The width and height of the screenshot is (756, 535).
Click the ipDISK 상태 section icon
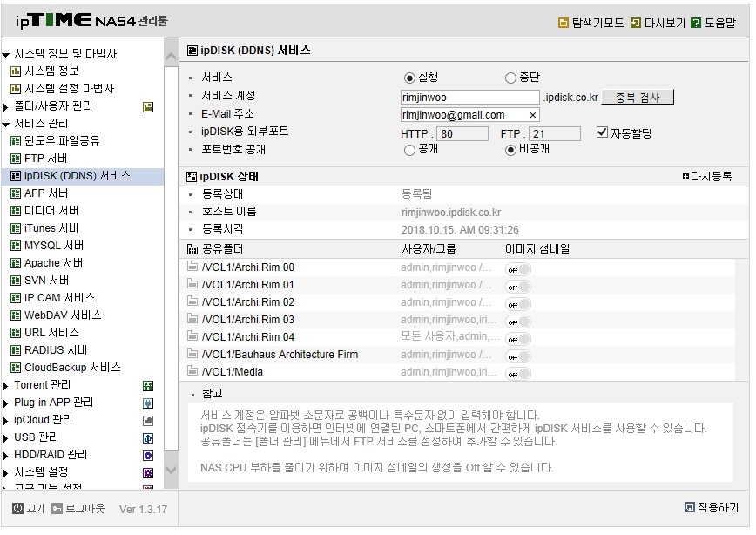192,177
